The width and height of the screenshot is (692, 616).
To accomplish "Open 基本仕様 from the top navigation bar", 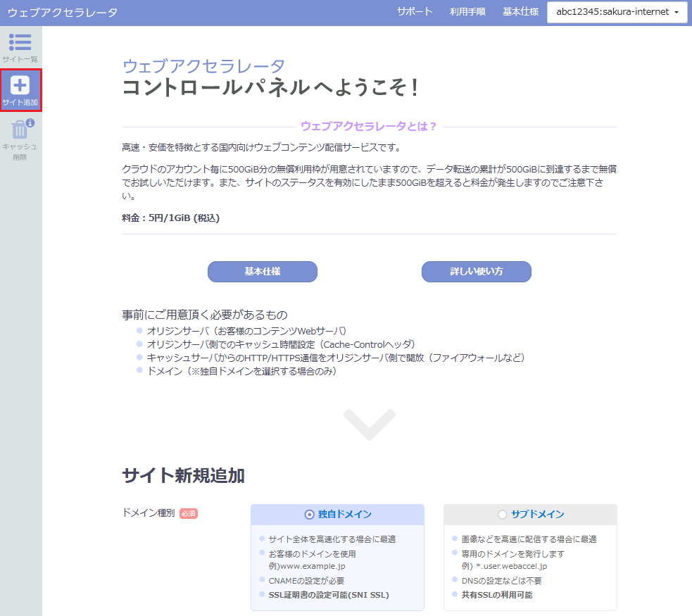I will [x=520, y=11].
